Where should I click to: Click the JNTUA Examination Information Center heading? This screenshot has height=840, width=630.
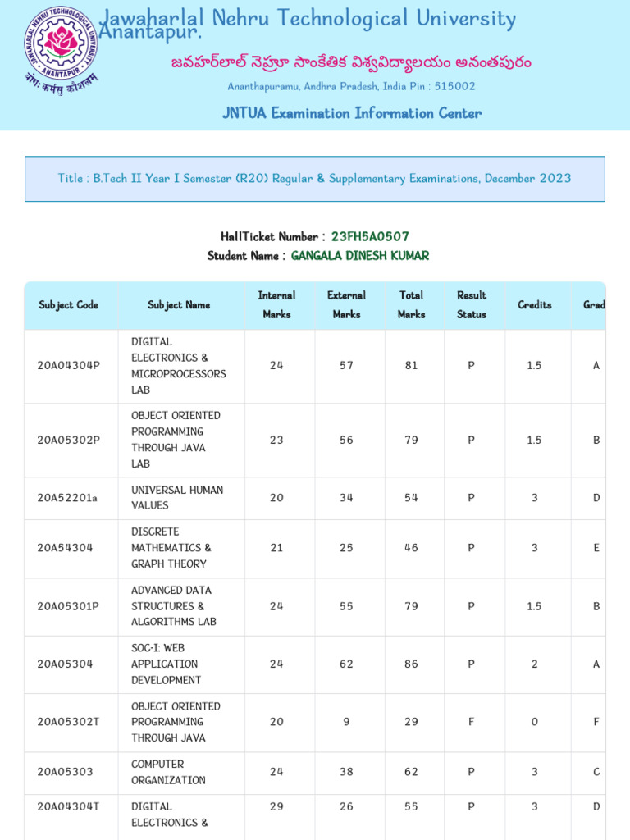(352, 113)
